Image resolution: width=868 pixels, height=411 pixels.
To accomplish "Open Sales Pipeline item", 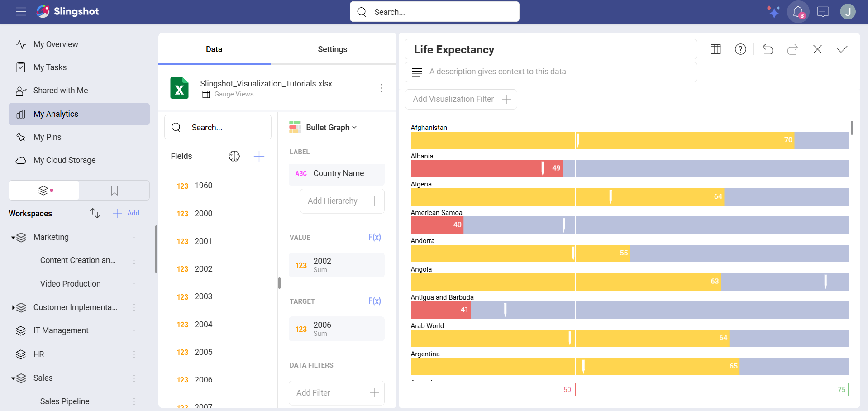I will point(65,401).
